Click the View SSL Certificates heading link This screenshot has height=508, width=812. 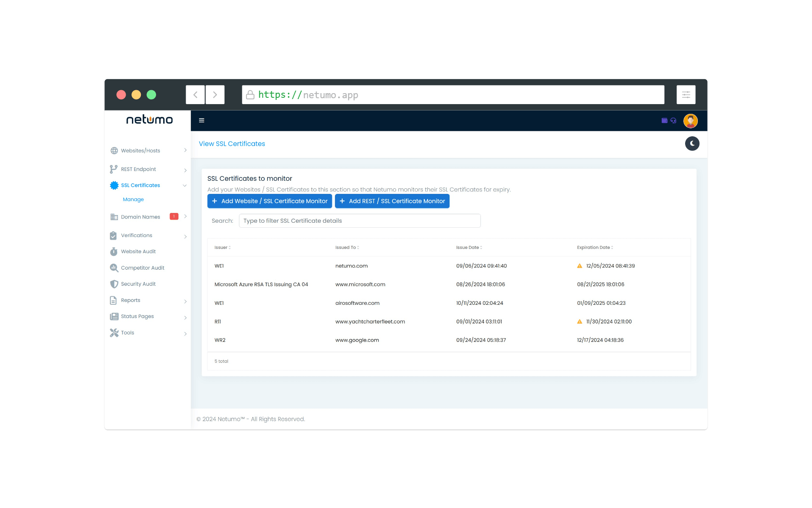(232, 144)
